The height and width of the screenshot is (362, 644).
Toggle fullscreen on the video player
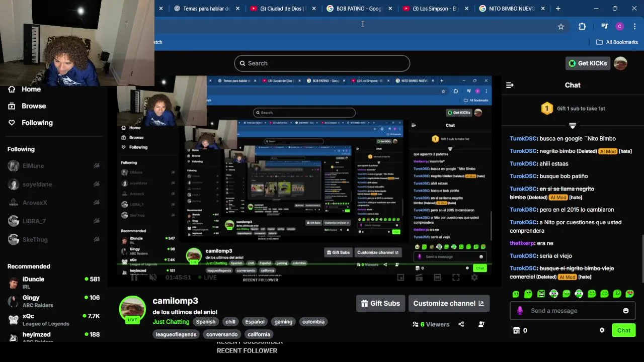point(456,278)
